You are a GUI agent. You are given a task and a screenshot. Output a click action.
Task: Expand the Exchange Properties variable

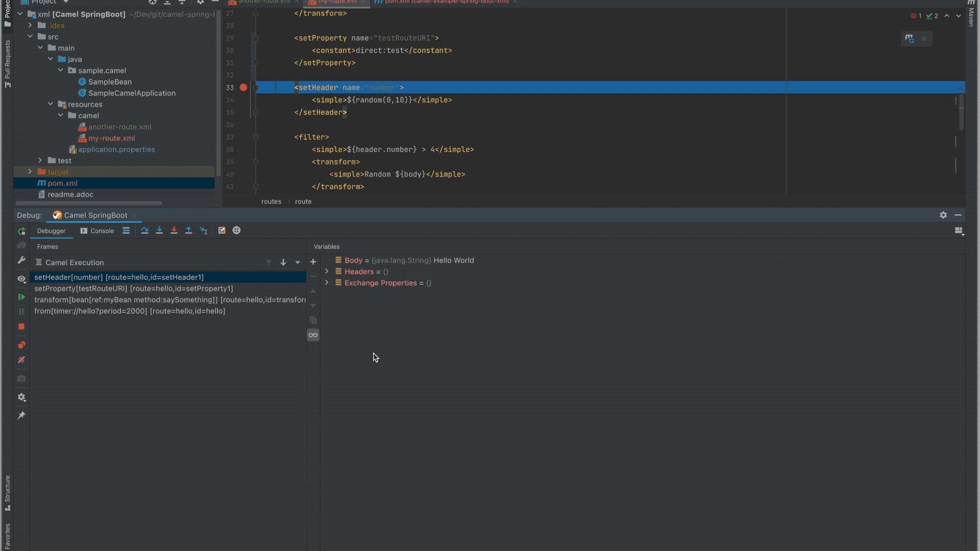click(327, 283)
